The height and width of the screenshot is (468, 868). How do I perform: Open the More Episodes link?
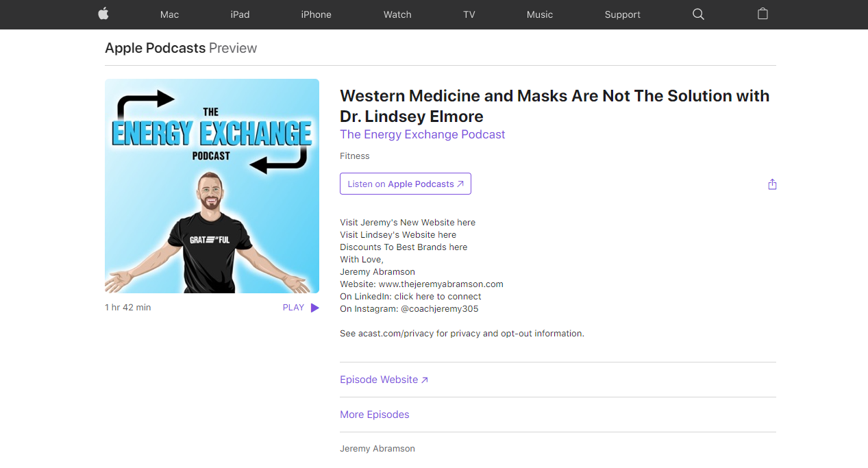pos(375,415)
